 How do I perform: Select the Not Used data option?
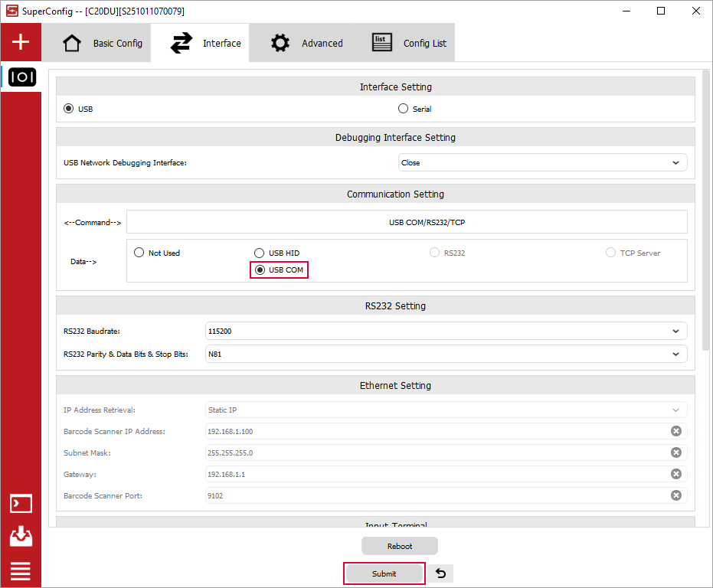coord(139,253)
